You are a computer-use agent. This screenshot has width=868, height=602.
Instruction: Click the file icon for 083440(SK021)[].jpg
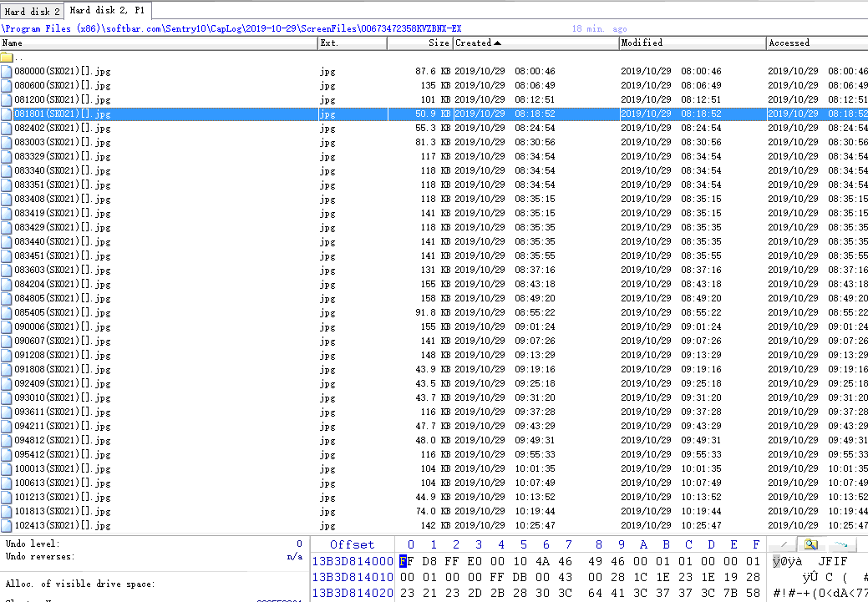click(6, 242)
